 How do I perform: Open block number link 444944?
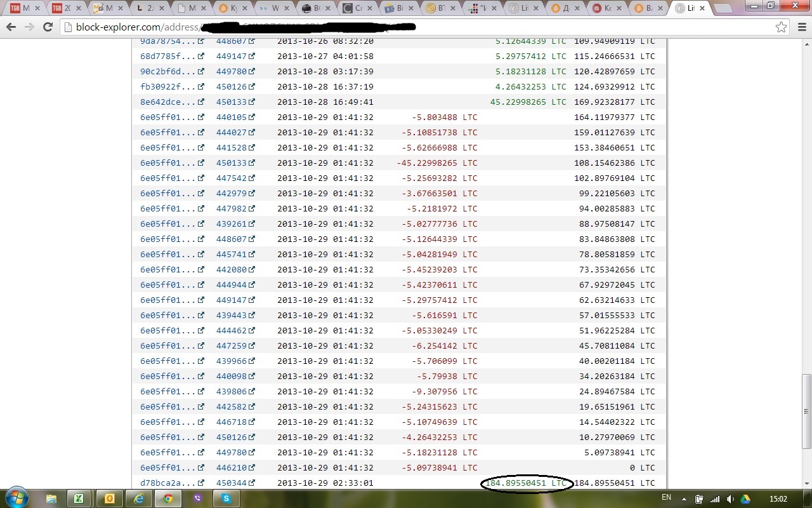pyautogui.click(x=232, y=284)
